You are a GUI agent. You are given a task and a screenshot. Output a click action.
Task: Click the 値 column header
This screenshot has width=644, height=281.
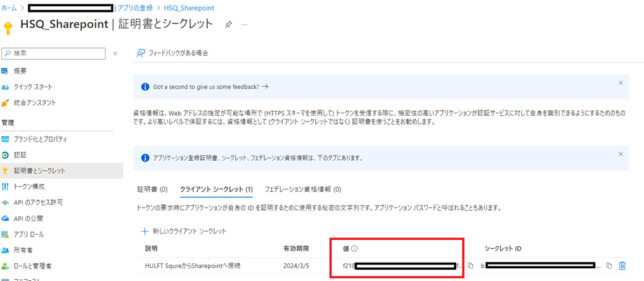pyautogui.click(x=346, y=249)
